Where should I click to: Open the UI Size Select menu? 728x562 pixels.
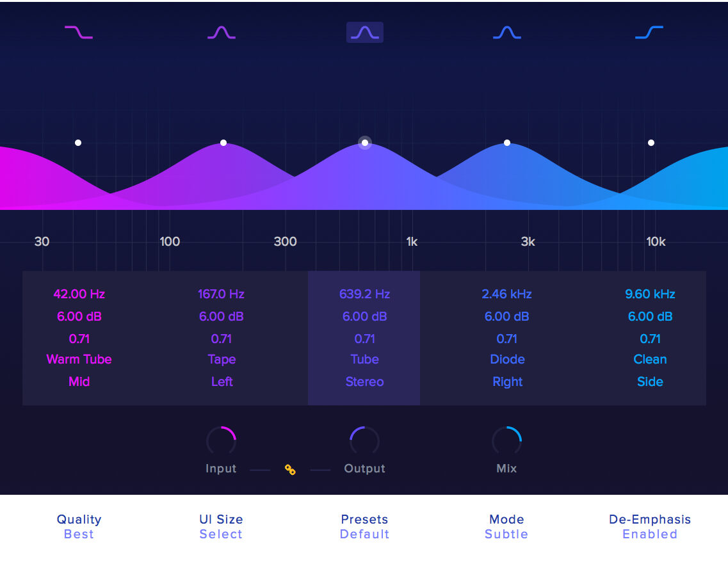coord(221,527)
